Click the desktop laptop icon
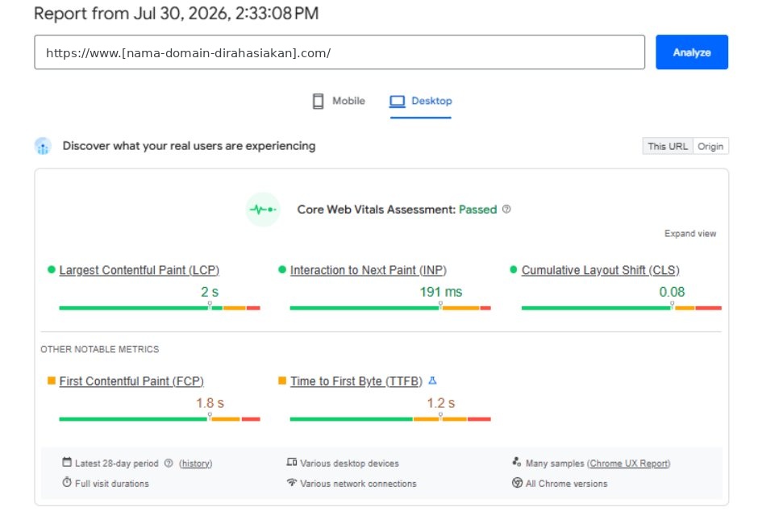This screenshot has width=758, height=532. point(398,101)
